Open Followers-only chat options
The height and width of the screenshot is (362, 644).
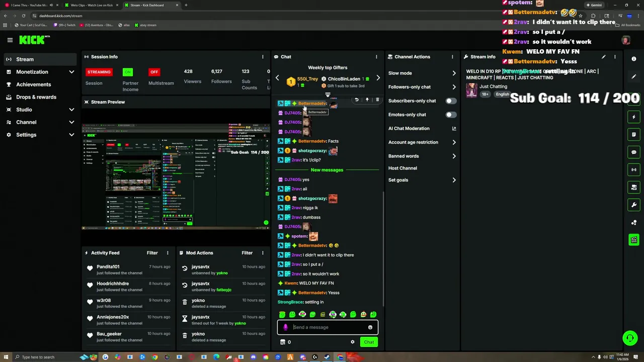click(422, 87)
